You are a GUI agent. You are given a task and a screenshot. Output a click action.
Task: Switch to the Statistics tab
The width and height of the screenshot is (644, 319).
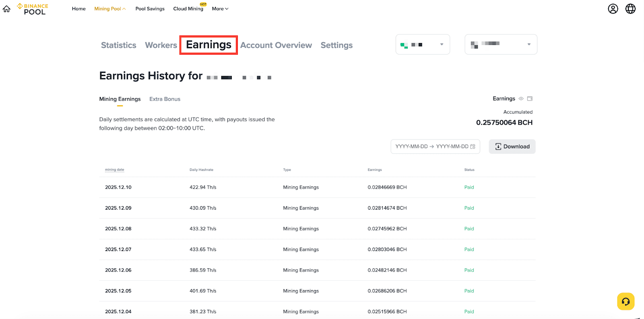coord(118,45)
